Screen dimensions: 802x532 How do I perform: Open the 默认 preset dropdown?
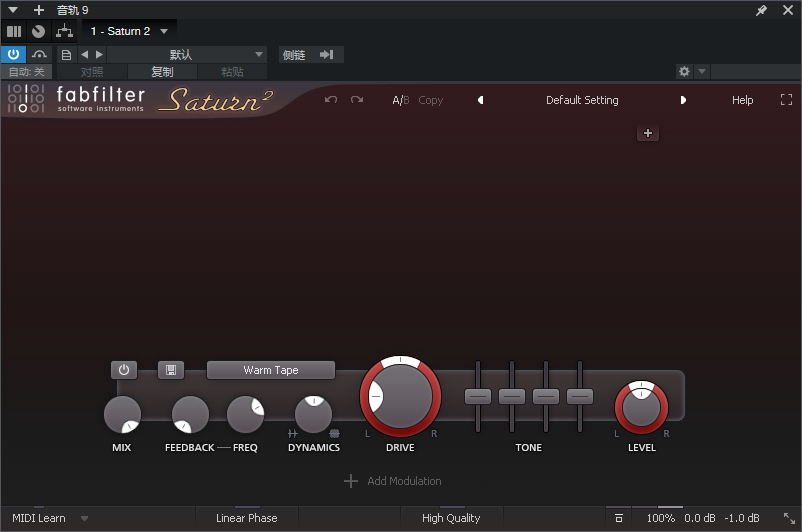[187, 55]
